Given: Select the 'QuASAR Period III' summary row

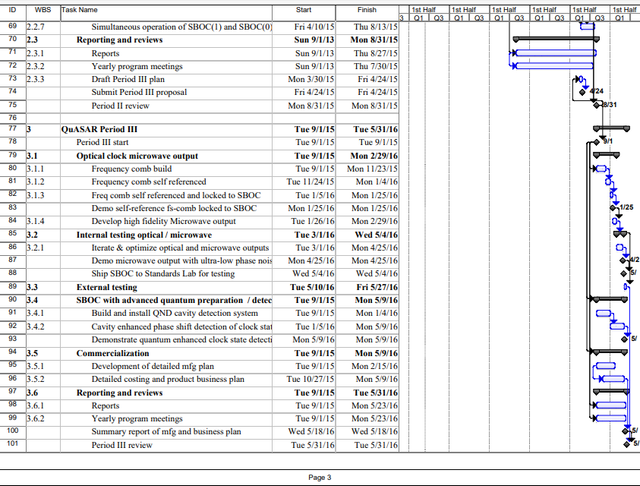Looking at the screenshot, I should tap(99, 129).
